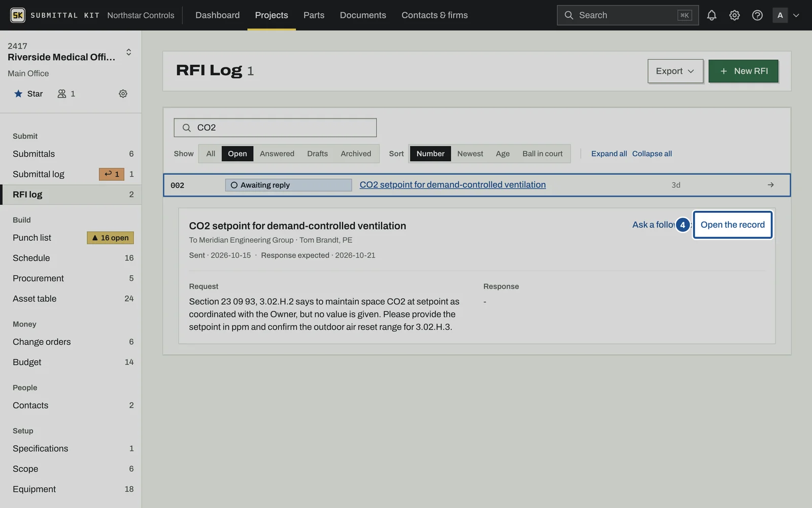This screenshot has height=508, width=812.
Task: Open Specifications in the sidebar
Action: (x=71, y=449)
